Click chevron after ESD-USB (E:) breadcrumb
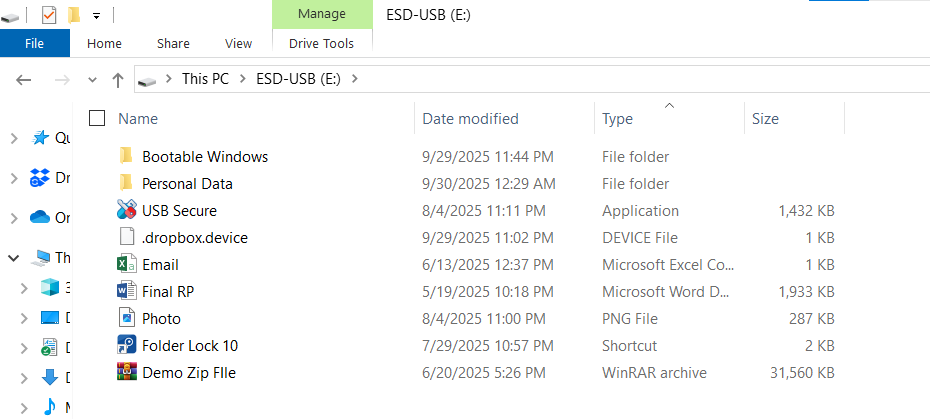The height and width of the screenshot is (419, 930). tap(355, 79)
